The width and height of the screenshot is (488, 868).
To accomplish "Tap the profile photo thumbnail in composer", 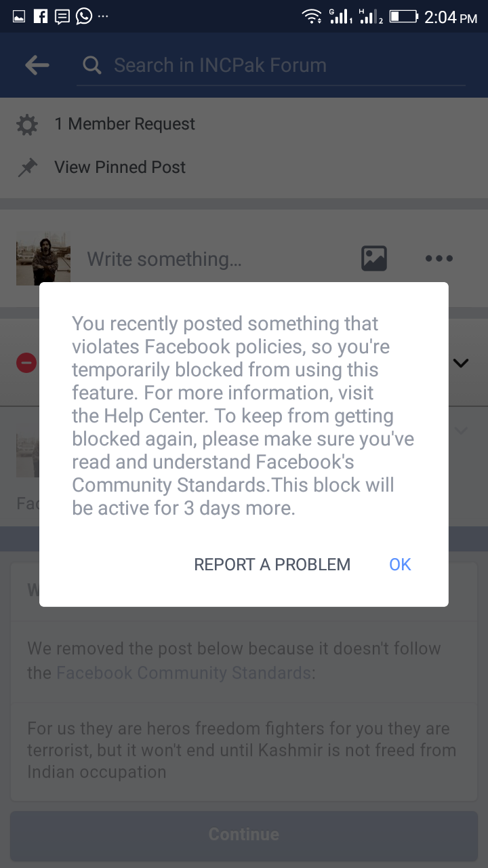I will (x=43, y=258).
